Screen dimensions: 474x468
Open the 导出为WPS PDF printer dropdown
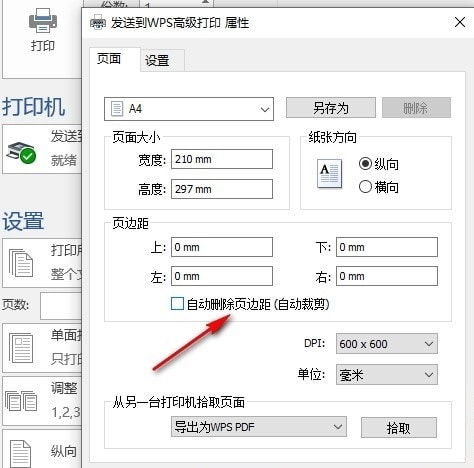tap(259, 427)
